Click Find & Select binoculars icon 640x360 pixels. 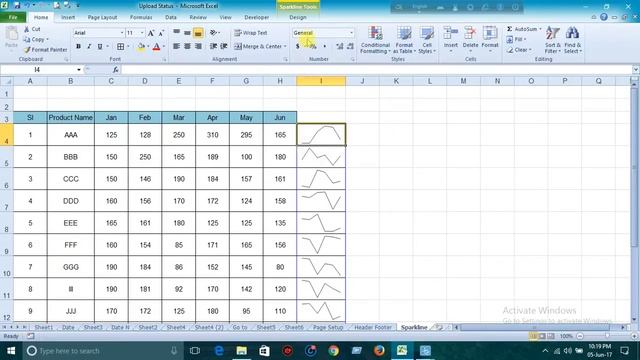click(x=572, y=33)
